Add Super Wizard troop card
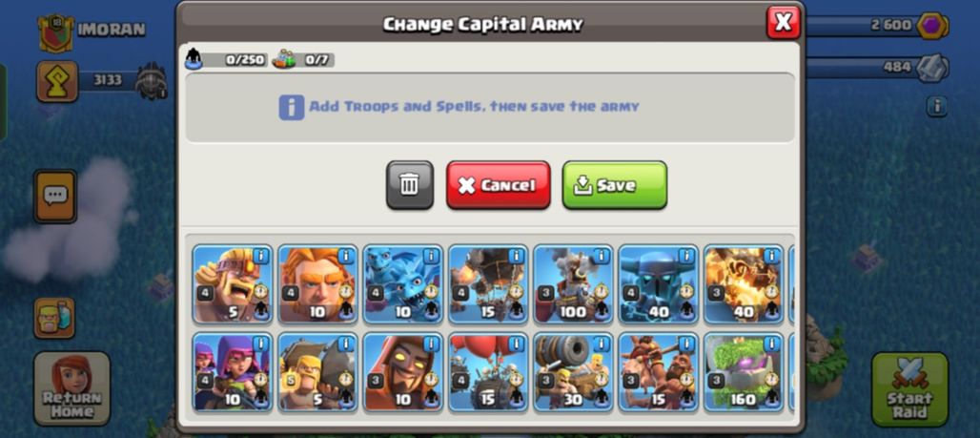 click(402, 372)
